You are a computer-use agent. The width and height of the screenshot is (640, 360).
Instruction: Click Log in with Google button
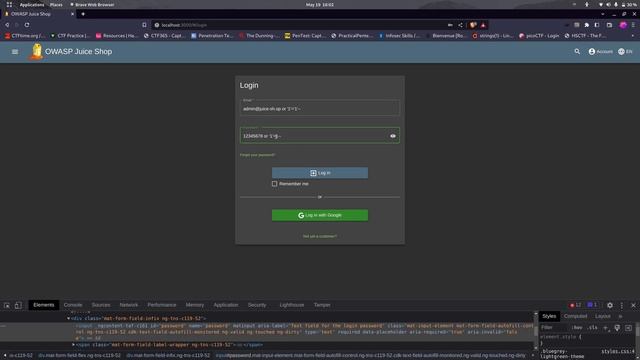pyautogui.click(x=320, y=215)
